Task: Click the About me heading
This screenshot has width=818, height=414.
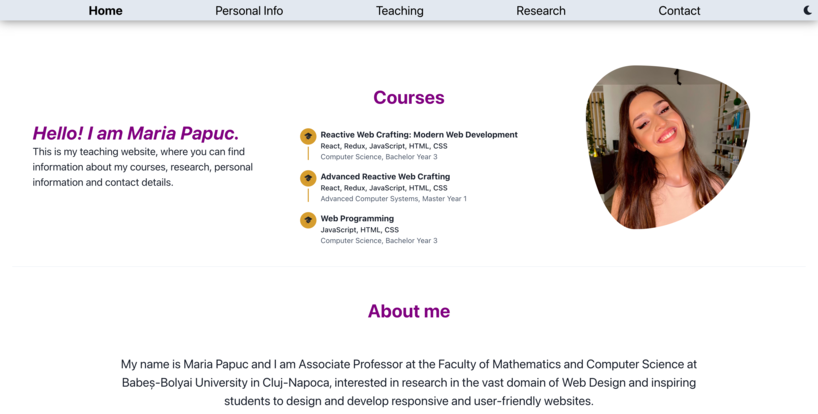Action: pyautogui.click(x=408, y=311)
